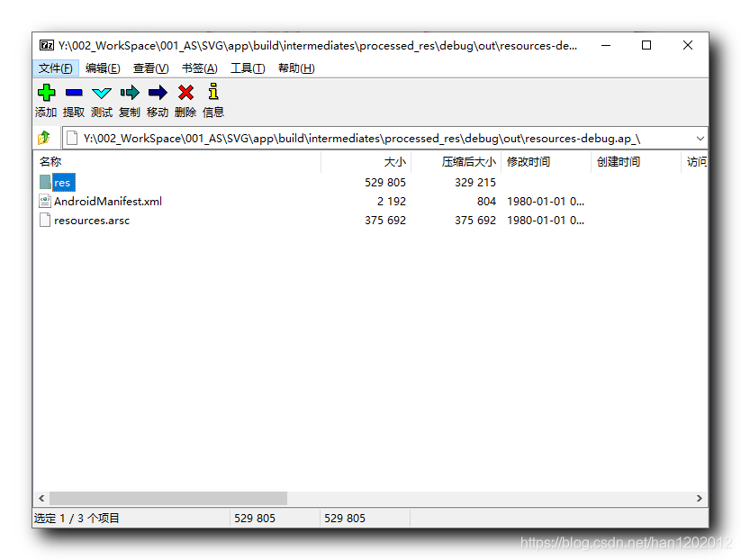Screen dimensions: 741x560
Task: Click the Test (测试) checkmark icon
Action: (x=102, y=93)
